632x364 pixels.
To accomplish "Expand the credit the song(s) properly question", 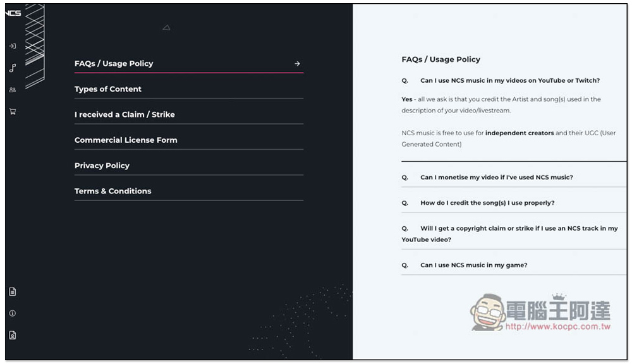I will (514, 203).
